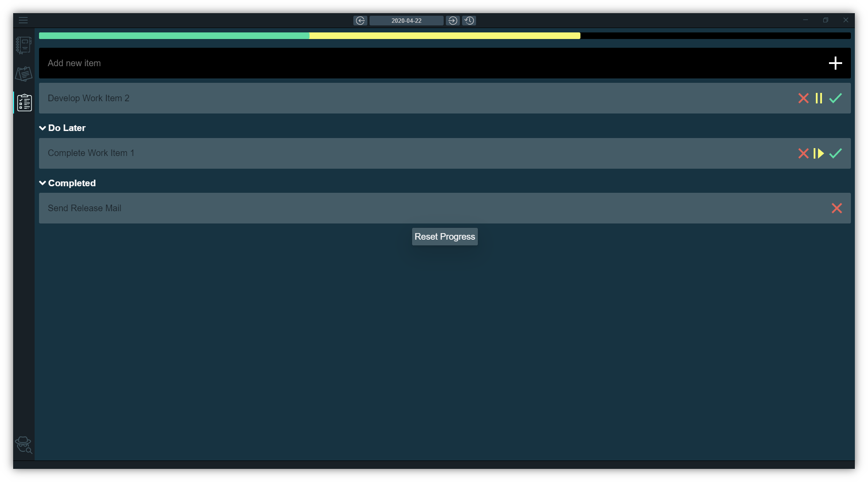Collapse the Completed section
This screenshot has height=482, width=868.
click(43, 183)
